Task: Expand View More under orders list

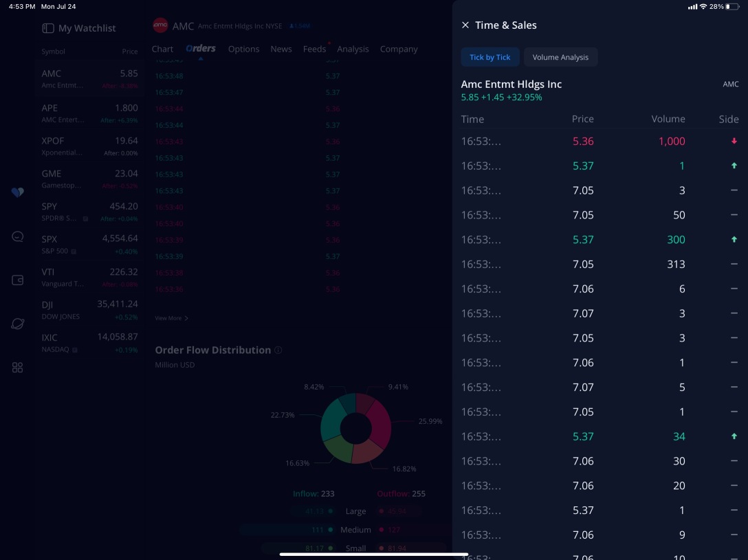Action: 171,318
